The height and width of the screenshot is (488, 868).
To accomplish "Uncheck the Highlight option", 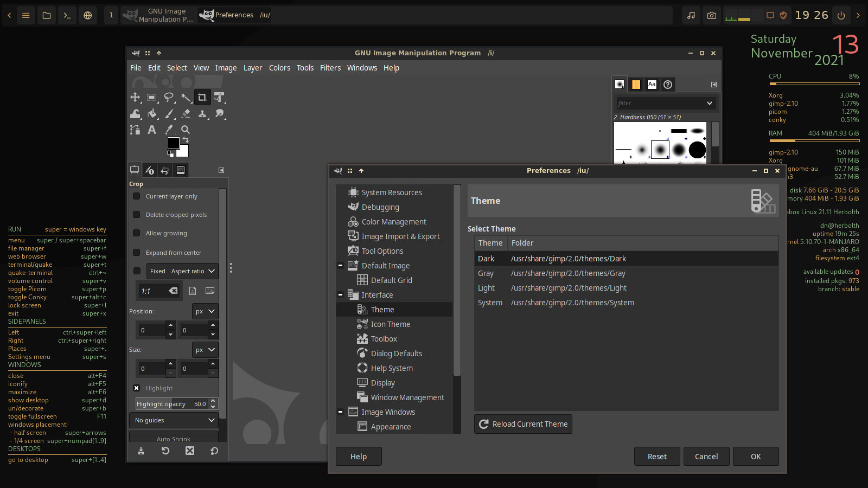I will click(137, 388).
